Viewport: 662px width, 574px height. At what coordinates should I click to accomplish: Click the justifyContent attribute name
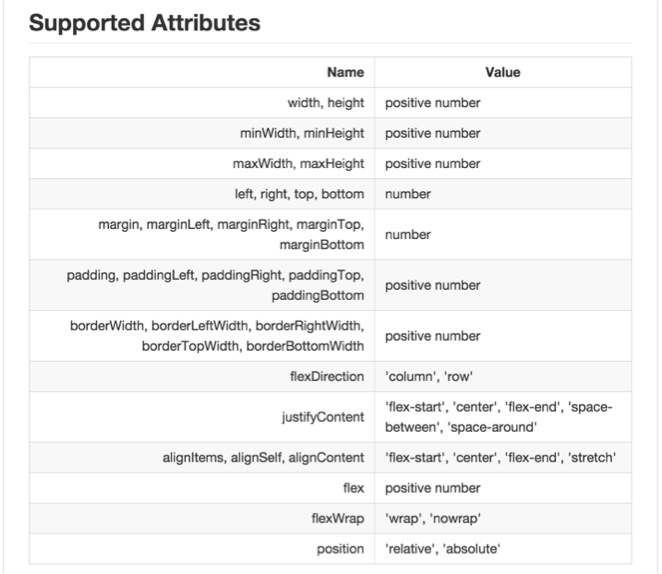(x=323, y=417)
